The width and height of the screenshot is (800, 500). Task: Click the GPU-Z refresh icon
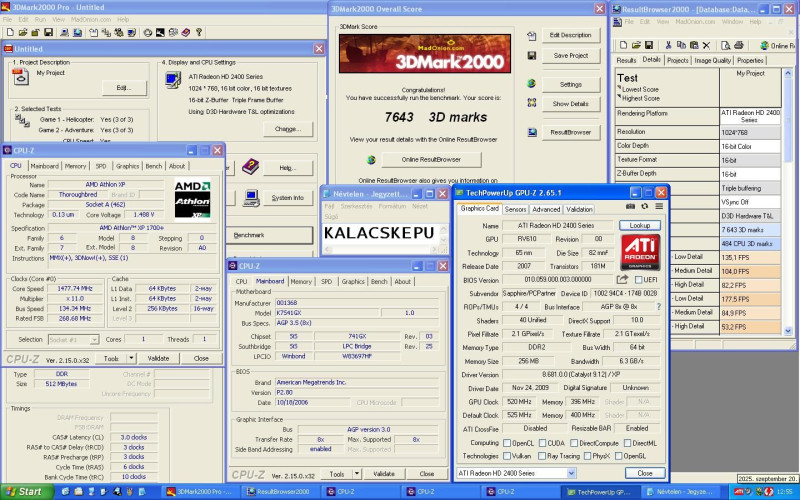pos(645,207)
